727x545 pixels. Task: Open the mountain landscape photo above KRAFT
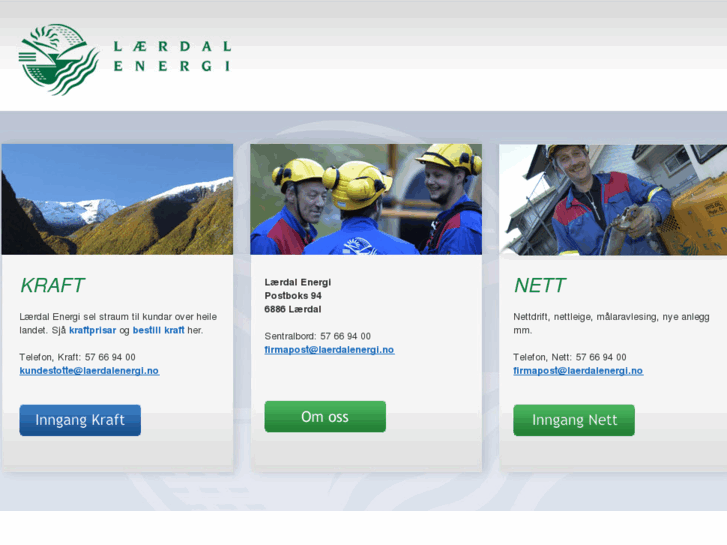coord(117,199)
